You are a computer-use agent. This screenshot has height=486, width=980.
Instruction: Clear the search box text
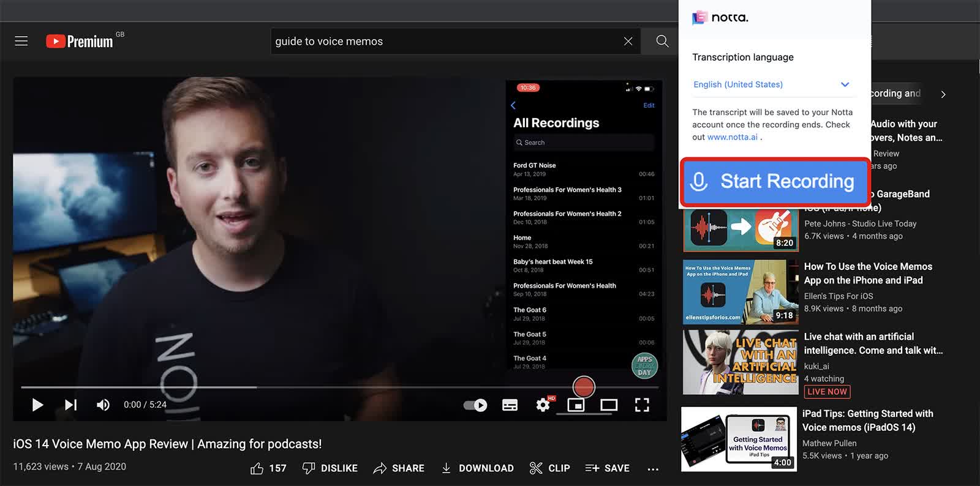pos(628,41)
